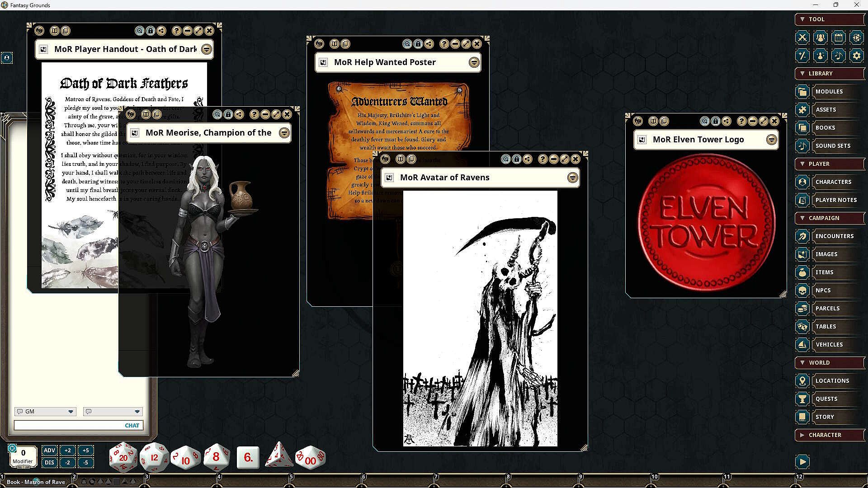Image resolution: width=868 pixels, height=488 pixels.
Task: Click the Vehicles ship icon
Action: click(802, 345)
